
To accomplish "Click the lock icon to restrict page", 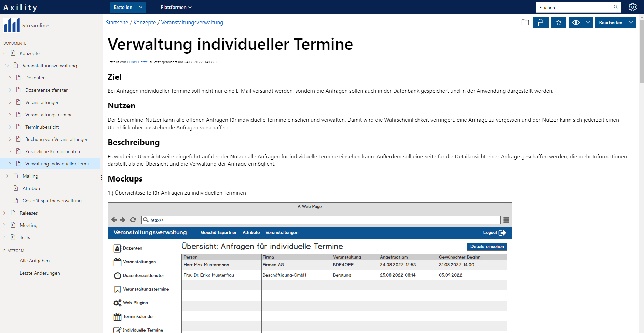I will point(540,23).
